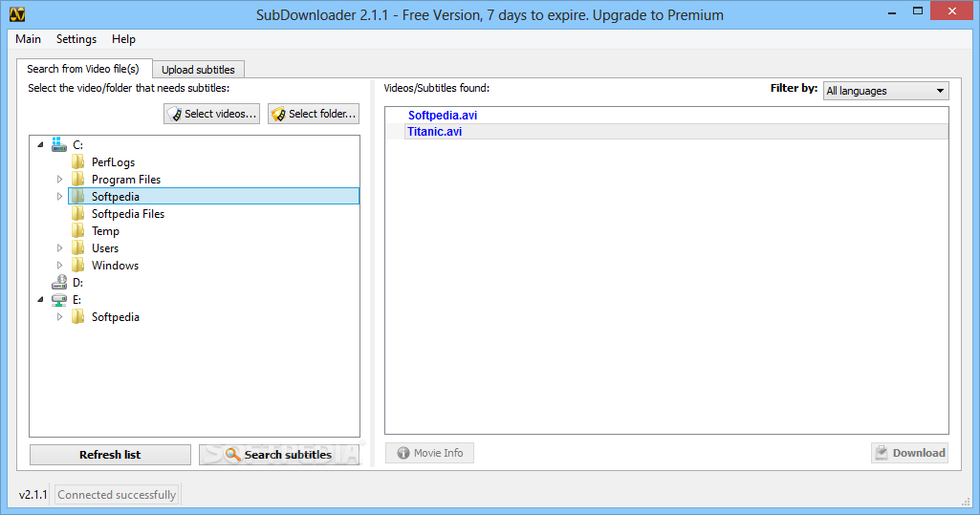This screenshot has height=515, width=980.
Task: Click the Softpedia folder icon under E:
Action: pyautogui.click(x=77, y=317)
